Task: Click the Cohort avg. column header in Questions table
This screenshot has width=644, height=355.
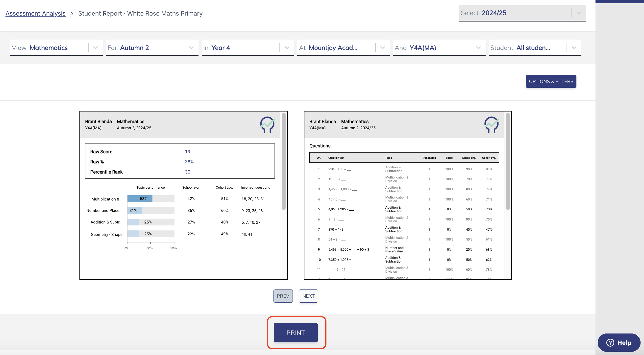Action: (x=489, y=158)
